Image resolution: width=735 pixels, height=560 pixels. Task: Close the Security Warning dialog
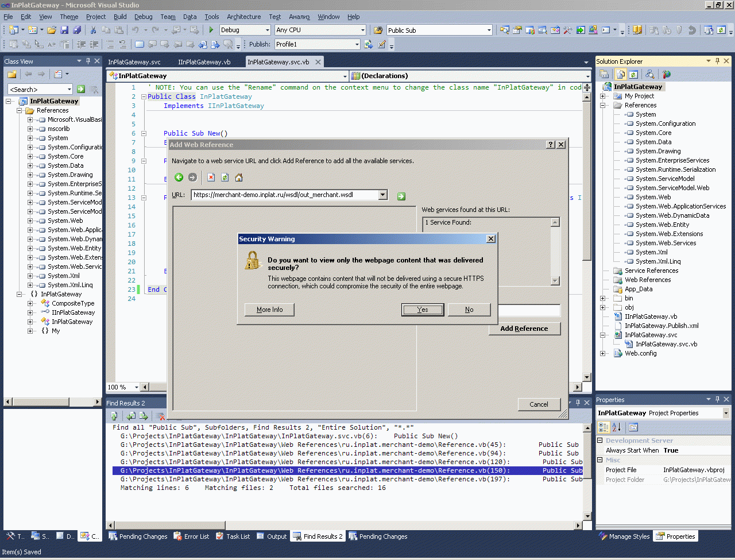pos(491,239)
